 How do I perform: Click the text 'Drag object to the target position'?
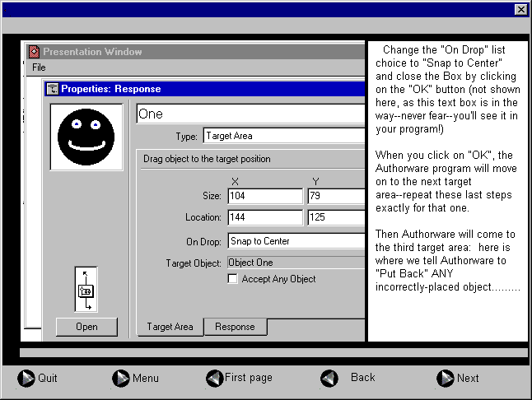coord(207,159)
